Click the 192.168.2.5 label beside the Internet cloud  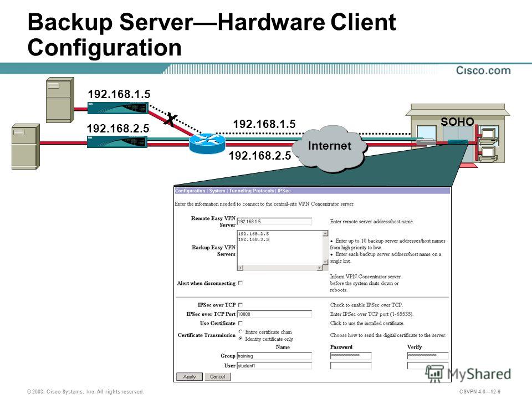pyautogui.click(x=260, y=156)
